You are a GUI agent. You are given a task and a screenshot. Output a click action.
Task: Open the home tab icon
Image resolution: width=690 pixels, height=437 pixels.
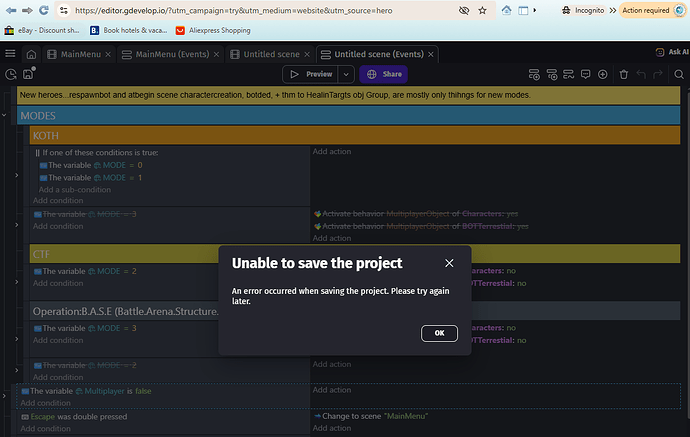31,54
